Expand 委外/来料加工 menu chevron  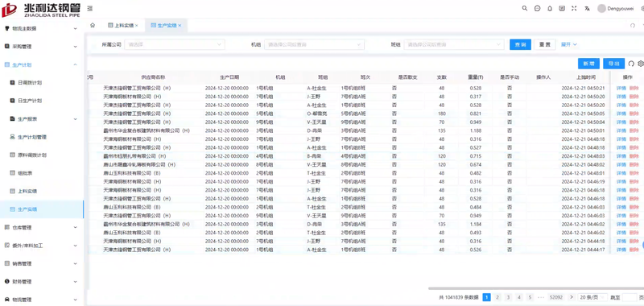75,246
